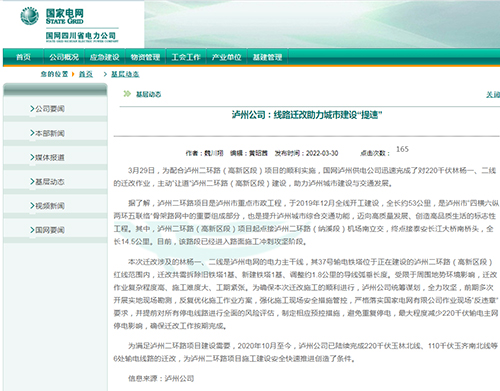Click the 关闭 link at the right
The width and height of the screenshot is (500, 391).
click(493, 95)
